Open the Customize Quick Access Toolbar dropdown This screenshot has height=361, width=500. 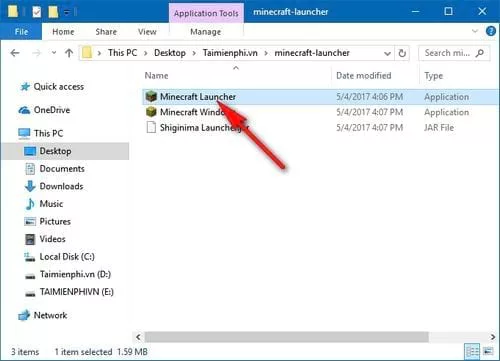coord(67,13)
